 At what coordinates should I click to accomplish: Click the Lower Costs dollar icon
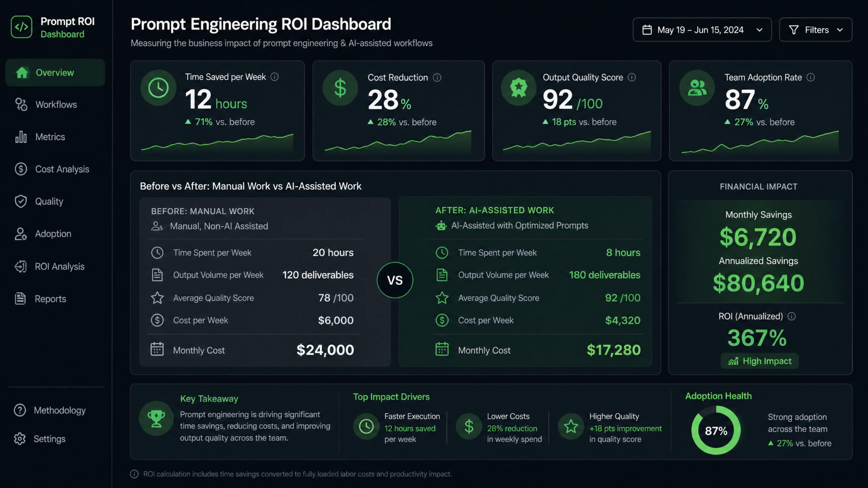469,426
